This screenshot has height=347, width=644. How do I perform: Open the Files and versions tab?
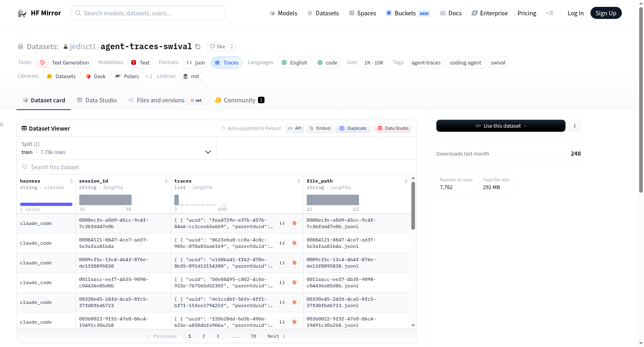[x=166, y=100]
